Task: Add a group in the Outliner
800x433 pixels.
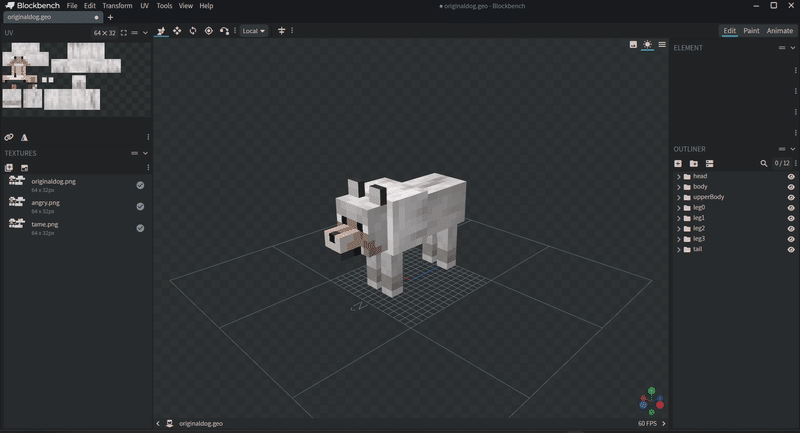Action: click(694, 164)
